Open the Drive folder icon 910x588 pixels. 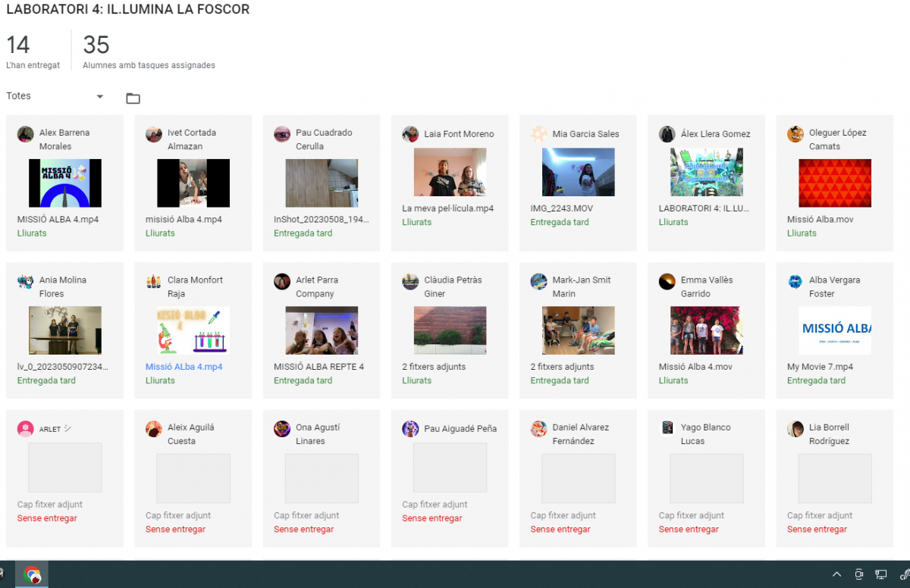[x=133, y=99]
